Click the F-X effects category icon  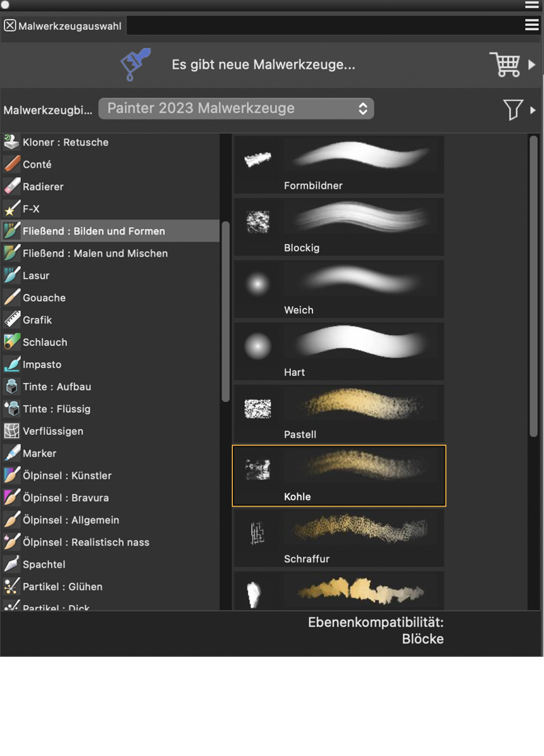(x=12, y=209)
